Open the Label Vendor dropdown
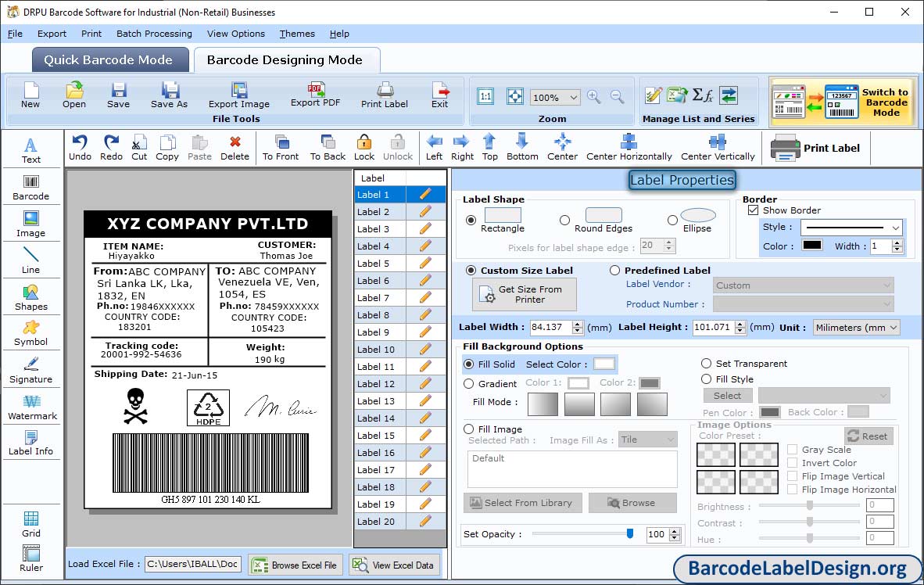 (x=803, y=285)
